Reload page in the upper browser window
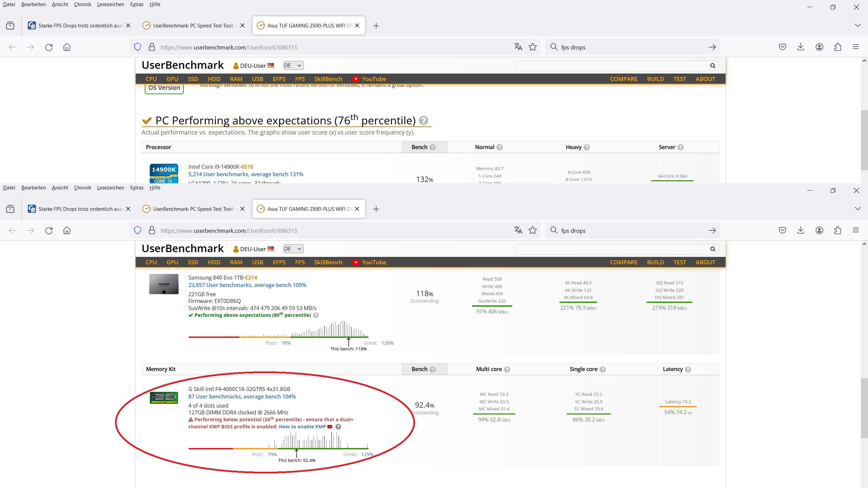The width and height of the screenshot is (868, 488). pyautogui.click(x=49, y=47)
